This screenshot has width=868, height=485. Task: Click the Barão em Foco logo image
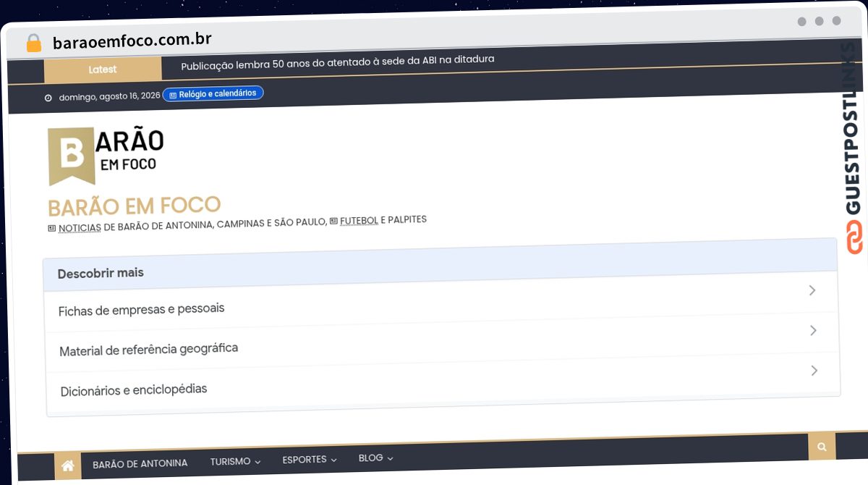tap(106, 156)
